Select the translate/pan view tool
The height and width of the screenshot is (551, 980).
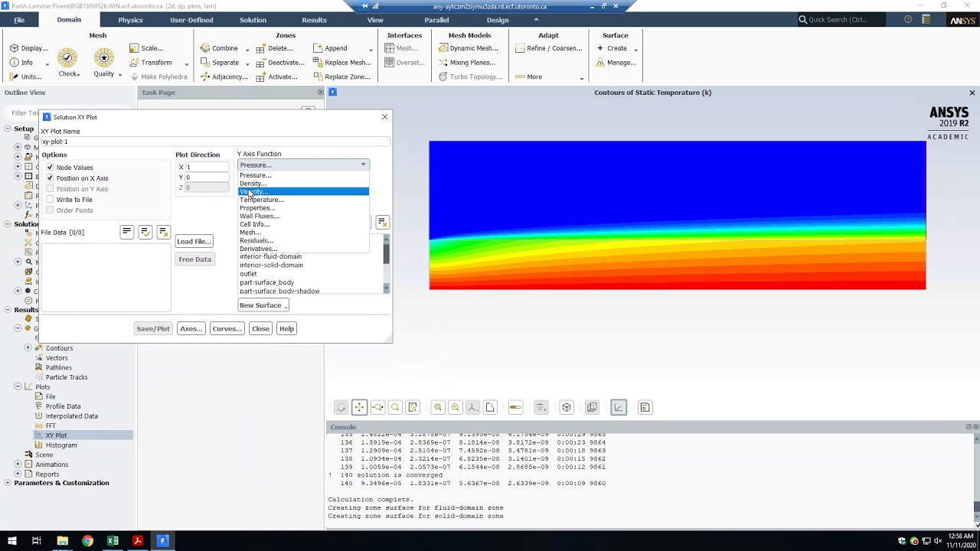click(x=359, y=407)
